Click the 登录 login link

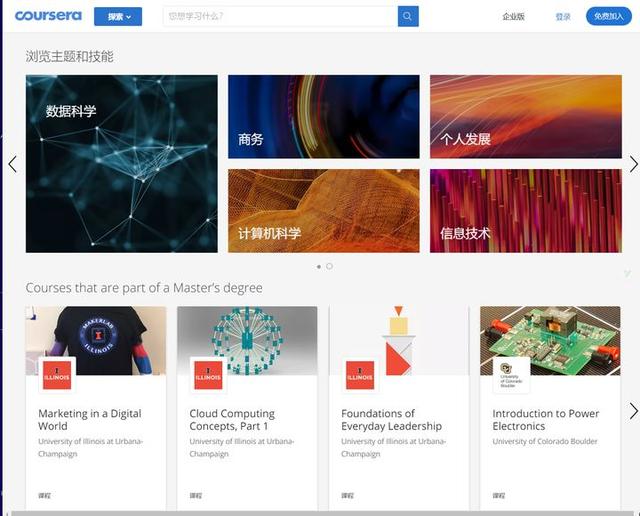pos(563,17)
